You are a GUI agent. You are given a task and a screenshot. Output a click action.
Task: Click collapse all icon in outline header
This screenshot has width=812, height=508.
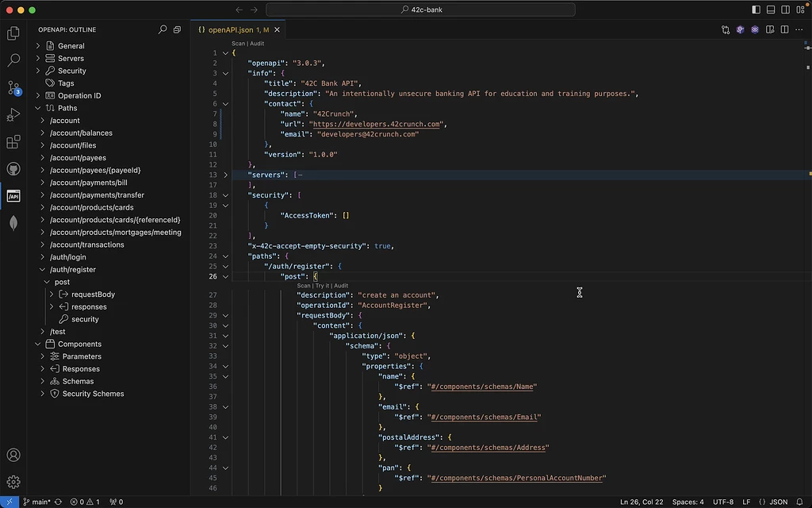coord(177,29)
